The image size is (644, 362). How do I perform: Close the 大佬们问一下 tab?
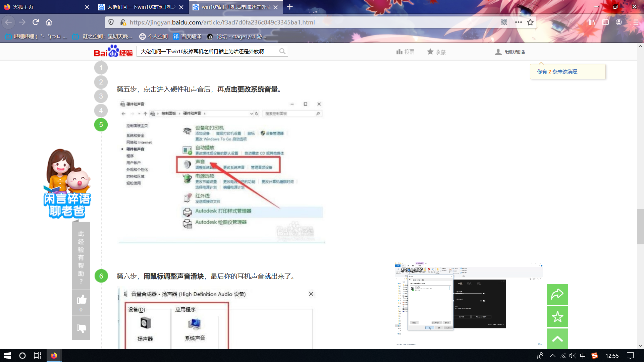point(181,7)
